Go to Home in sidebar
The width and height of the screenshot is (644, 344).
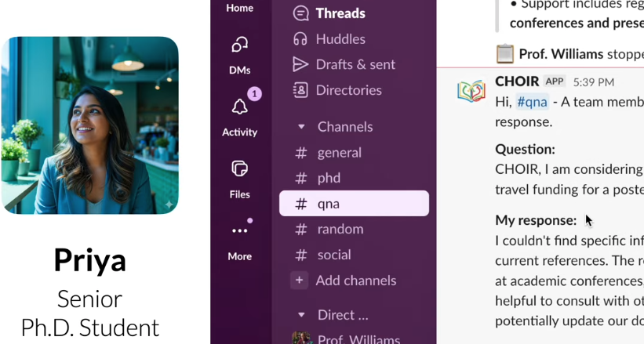point(240,8)
